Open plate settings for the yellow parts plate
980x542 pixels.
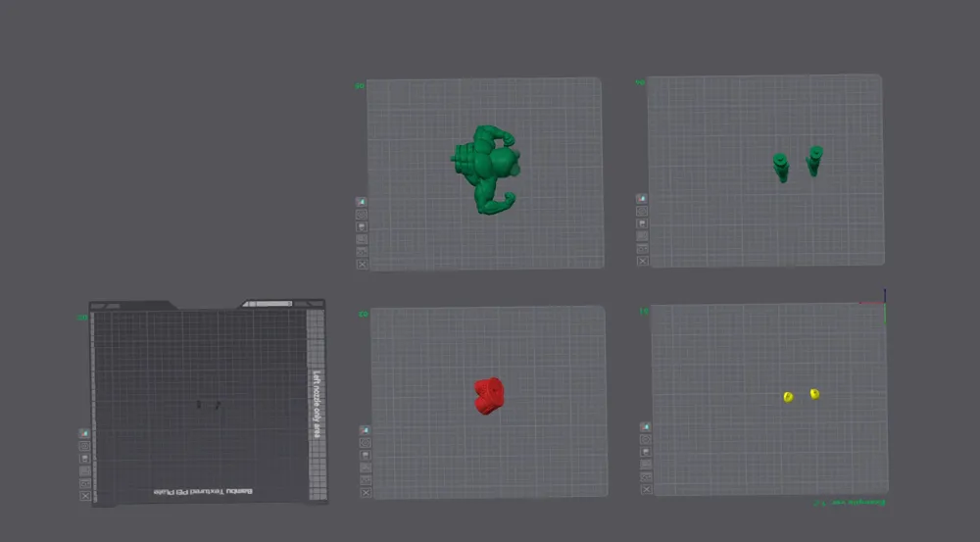click(x=646, y=439)
